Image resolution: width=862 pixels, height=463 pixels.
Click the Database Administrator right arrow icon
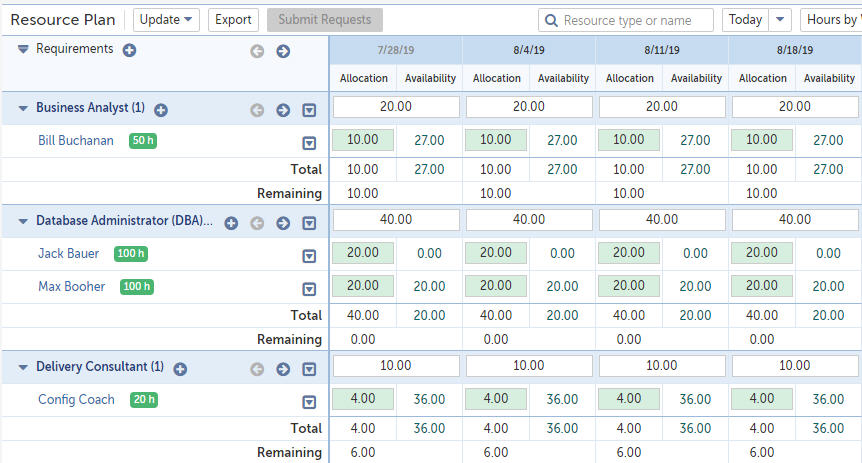tap(283, 223)
